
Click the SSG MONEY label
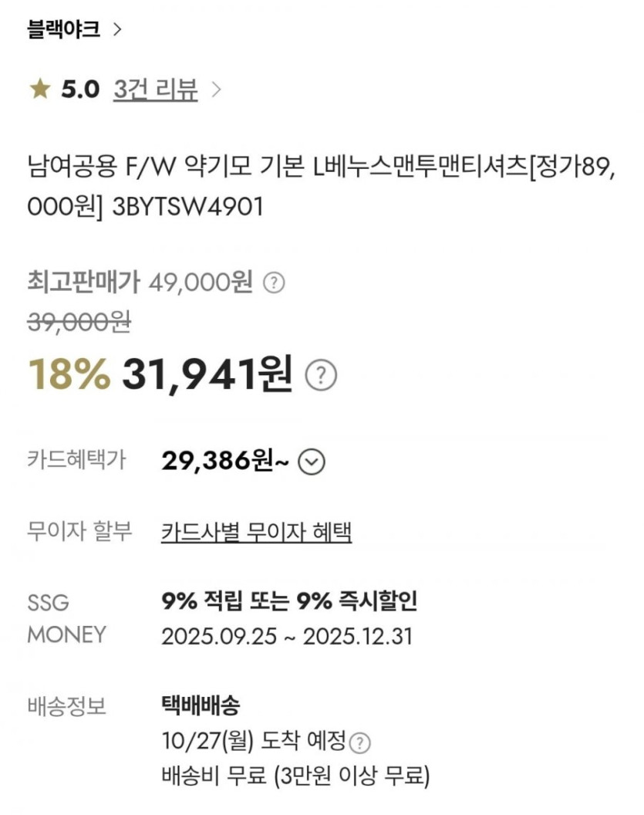click(66, 618)
